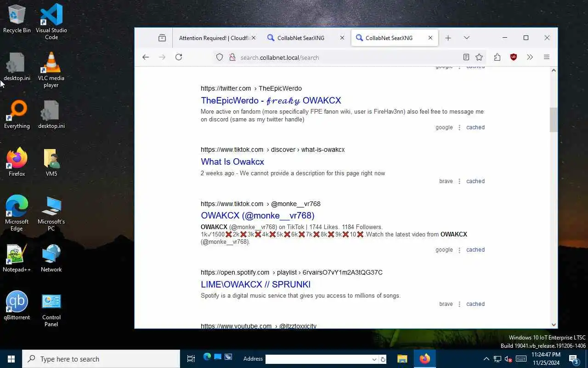
Task: Show the insecure connection padlock info
Action: tap(232, 57)
